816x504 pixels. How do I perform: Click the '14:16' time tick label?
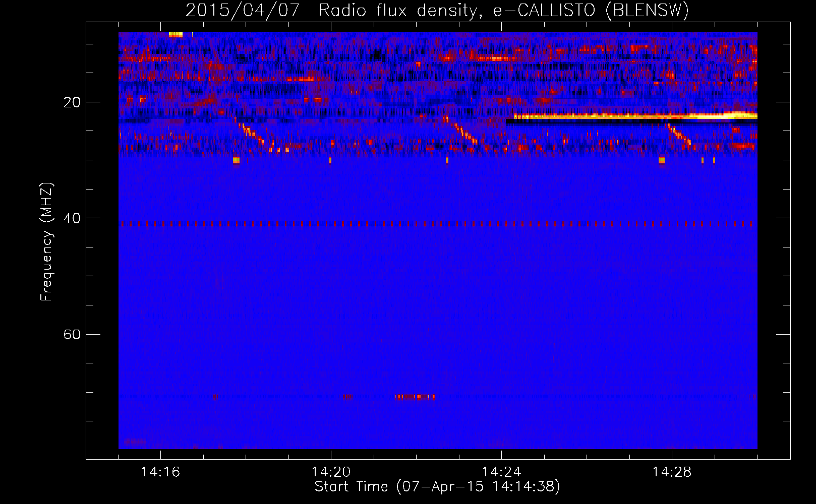click(x=160, y=472)
